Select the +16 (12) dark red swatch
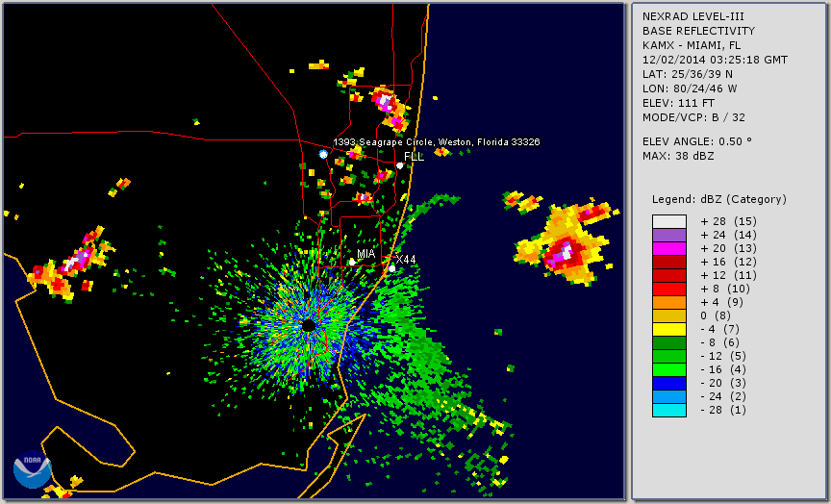 coord(669,262)
